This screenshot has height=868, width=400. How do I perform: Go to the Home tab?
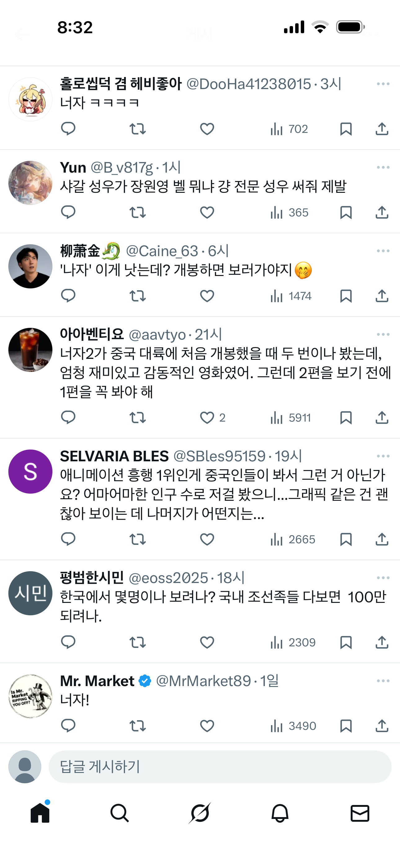(x=40, y=813)
